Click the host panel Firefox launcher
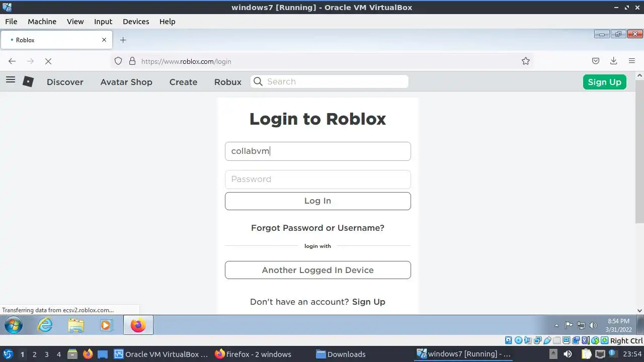This screenshot has width=644, height=362. [x=88, y=354]
